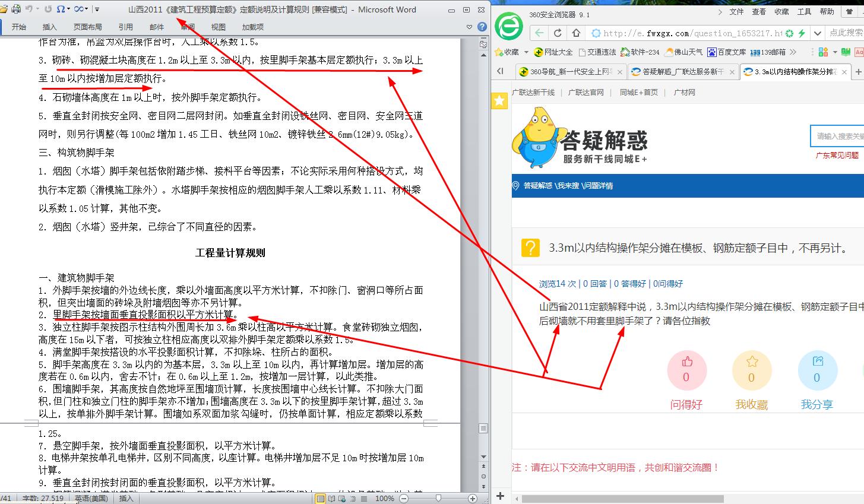Click the infinity symbol icon in Word toolbar
The height and width of the screenshot is (504, 864).
[x=79, y=9]
